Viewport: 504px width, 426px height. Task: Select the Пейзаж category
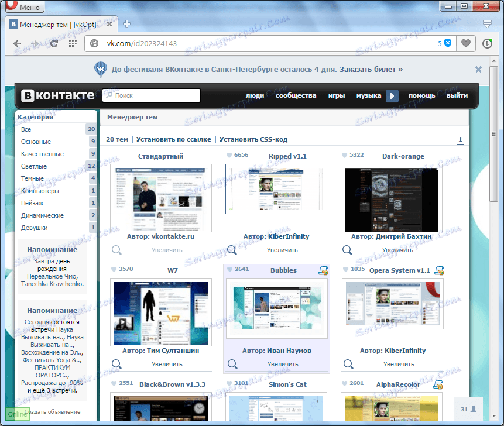[x=56, y=202]
